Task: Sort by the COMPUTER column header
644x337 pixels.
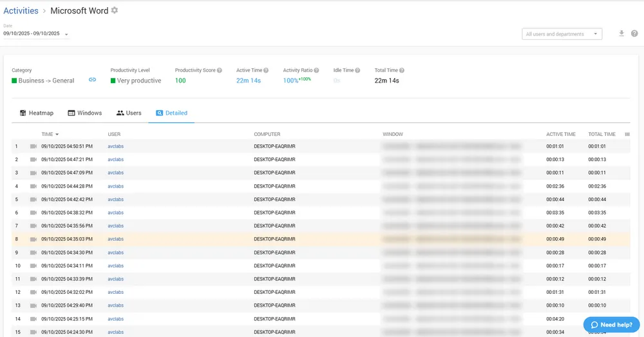Action: point(267,134)
